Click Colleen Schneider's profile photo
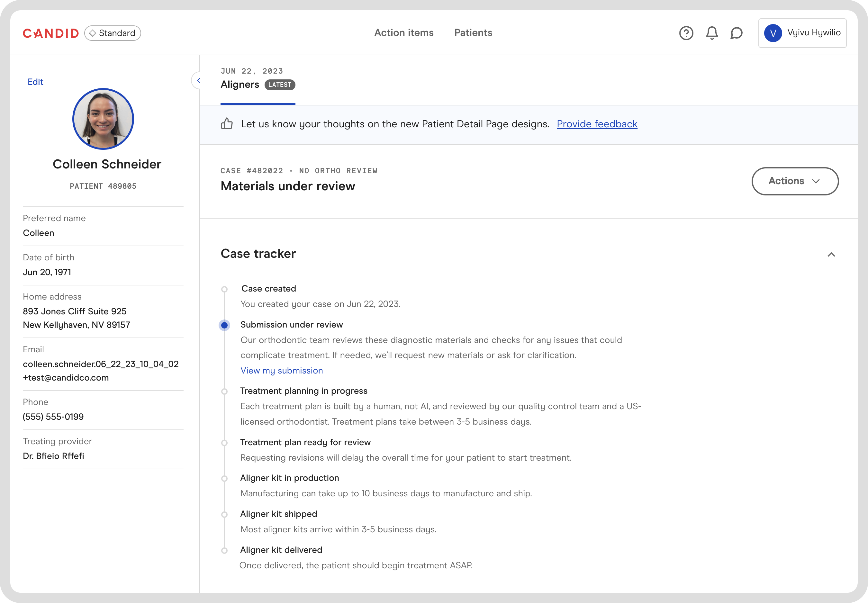 (103, 119)
